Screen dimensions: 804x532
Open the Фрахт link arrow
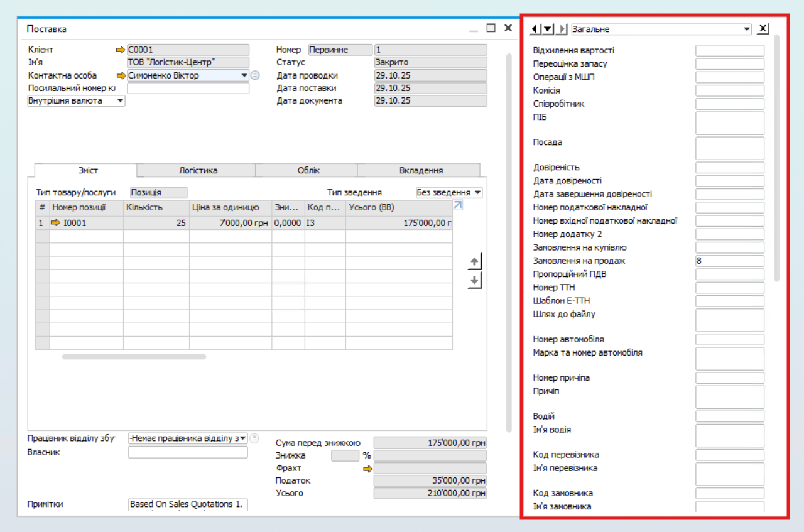click(x=367, y=469)
